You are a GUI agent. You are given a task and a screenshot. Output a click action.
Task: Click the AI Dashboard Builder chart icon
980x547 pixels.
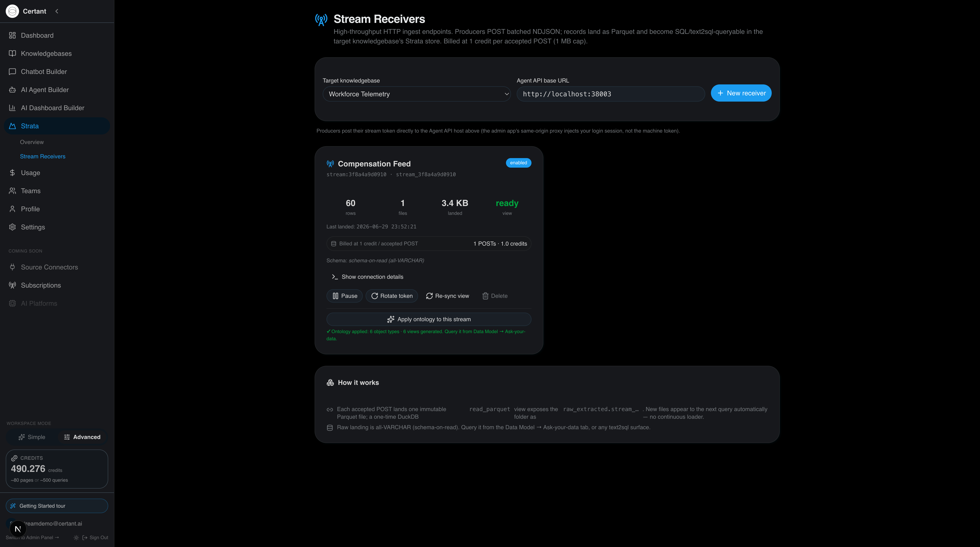click(x=12, y=108)
